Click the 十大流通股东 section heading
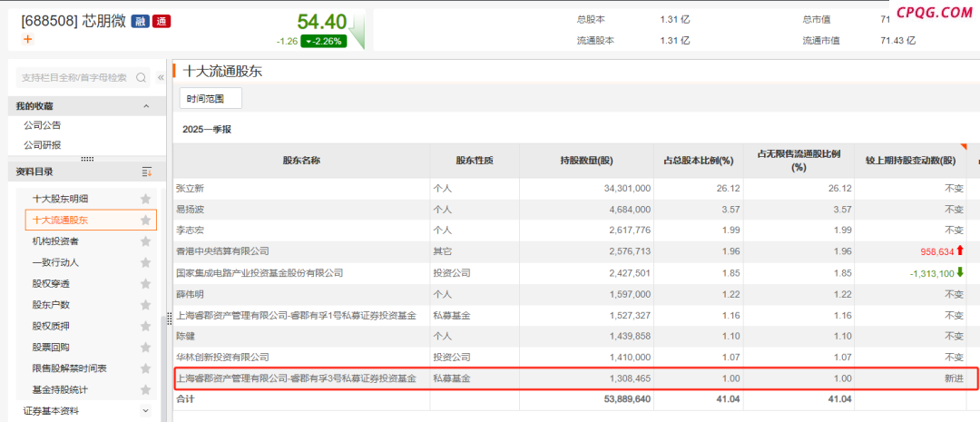Image resolution: width=980 pixels, height=422 pixels. tap(222, 72)
